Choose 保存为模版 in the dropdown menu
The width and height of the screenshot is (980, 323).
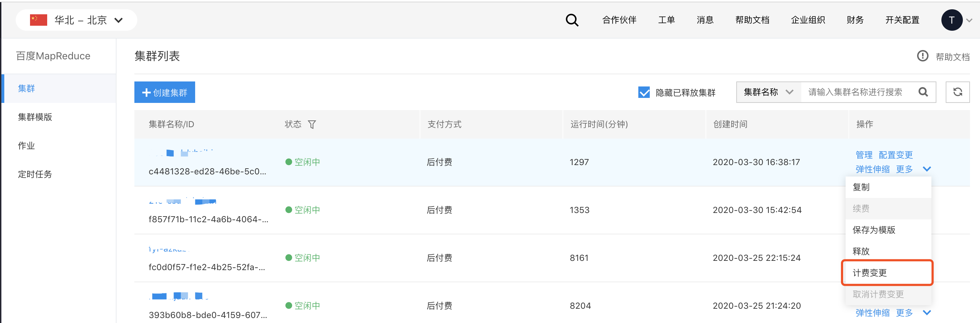[888, 230]
